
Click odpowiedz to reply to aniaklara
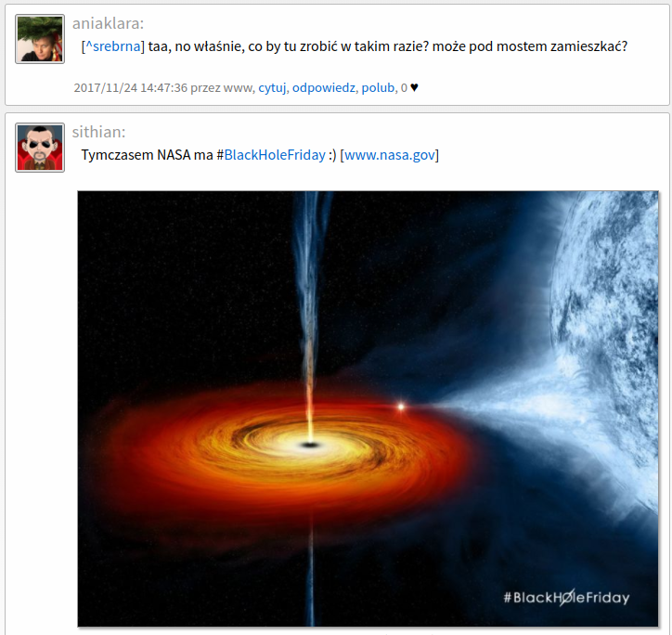pyautogui.click(x=324, y=87)
